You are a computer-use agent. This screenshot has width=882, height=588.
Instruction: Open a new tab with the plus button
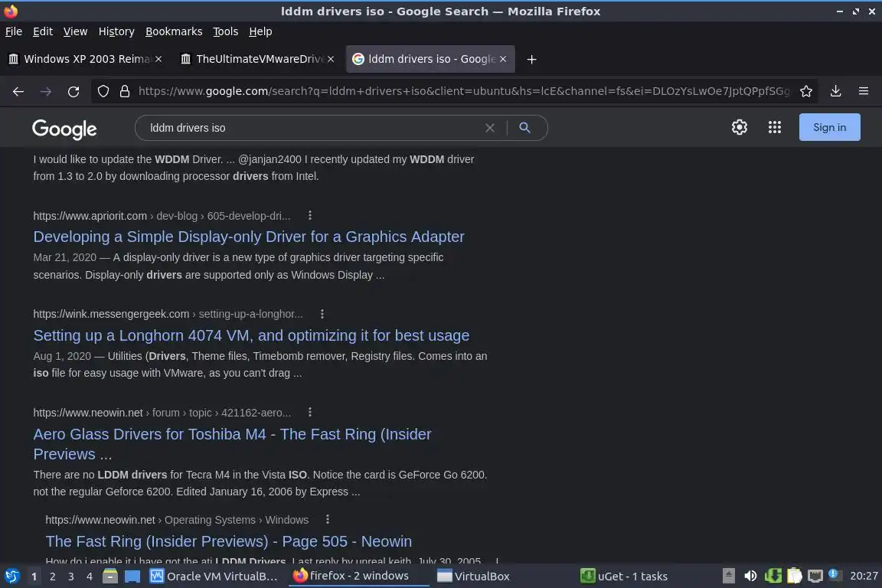click(531, 59)
